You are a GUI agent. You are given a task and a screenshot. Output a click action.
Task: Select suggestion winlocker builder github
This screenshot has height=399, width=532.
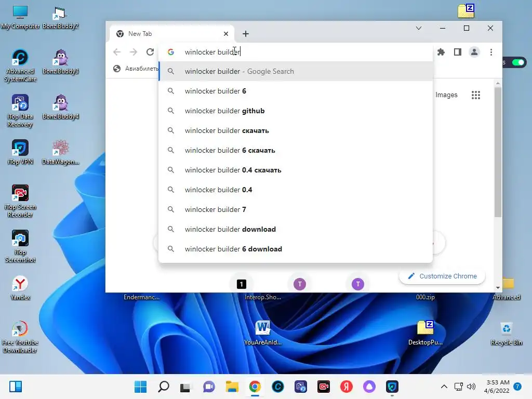click(x=296, y=111)
